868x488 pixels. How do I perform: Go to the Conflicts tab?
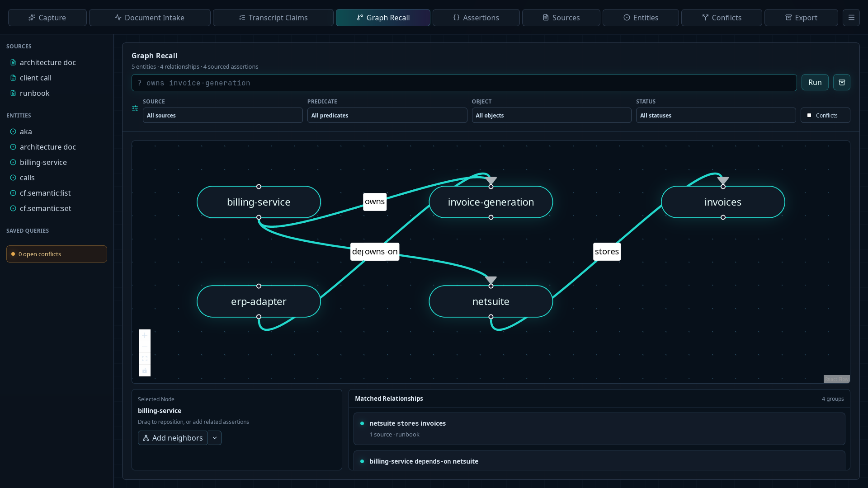722,18
